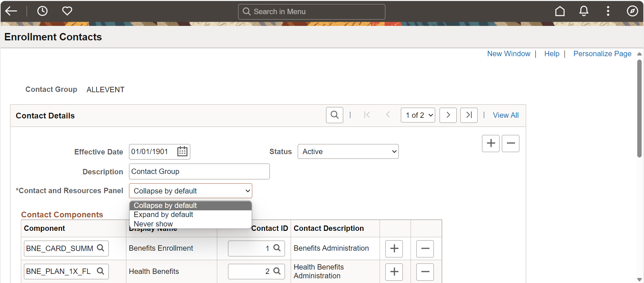Delete the Benefits Enrollment component row
Screen dimensions: 644x283
tap(425, 249)
